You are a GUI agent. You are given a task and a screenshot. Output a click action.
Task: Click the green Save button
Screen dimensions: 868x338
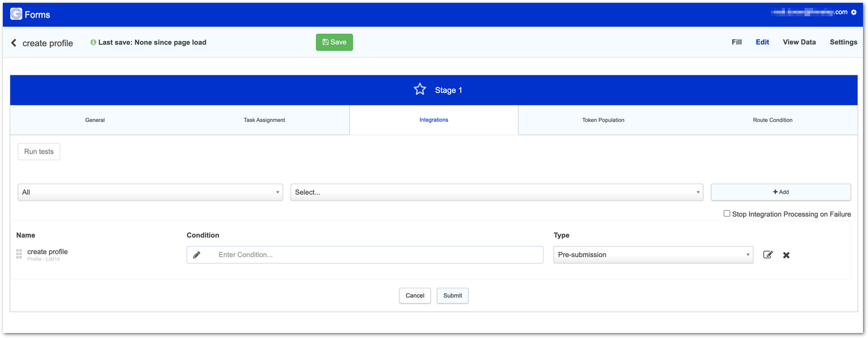tap(334, 42)
